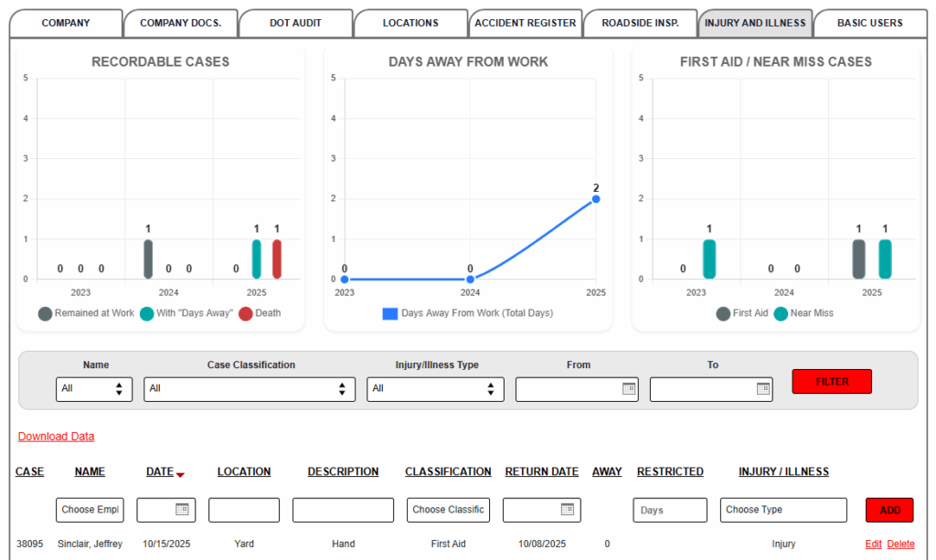The image size is (936, 560).
Task: Open the Injury/Illness Type filter dropdown
Action: pos(435,389)
